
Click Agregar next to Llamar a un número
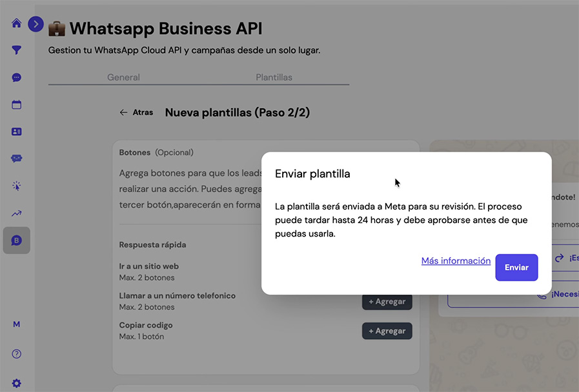[x=387, y=301]
